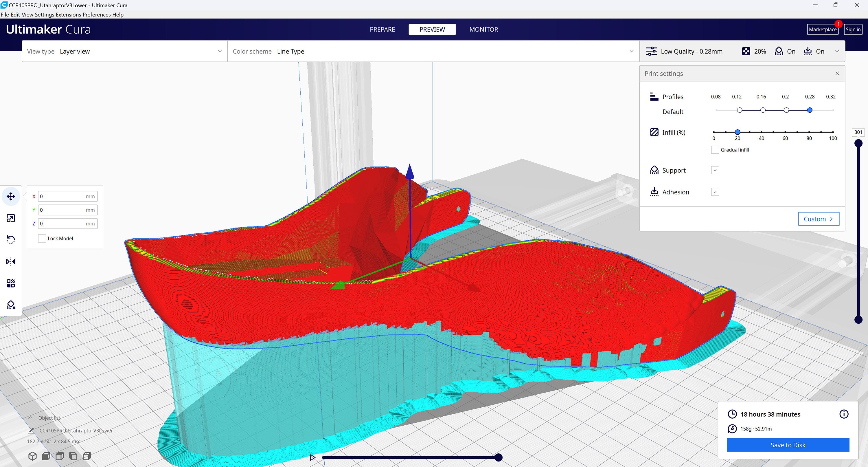Open Custom print settings
Viewport: 868px width, 467px height.
(x=819, y=219)
